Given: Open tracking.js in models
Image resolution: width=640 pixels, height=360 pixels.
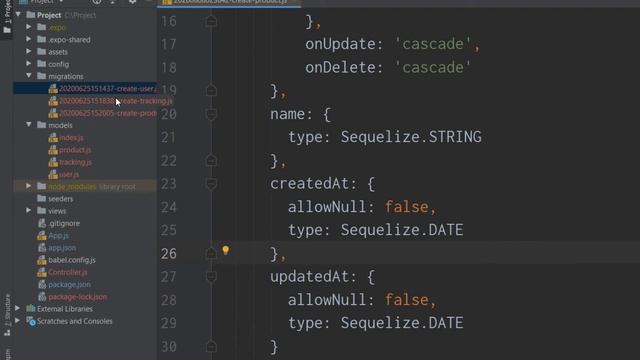Looking at the screenshot, I should click(76, 162).
